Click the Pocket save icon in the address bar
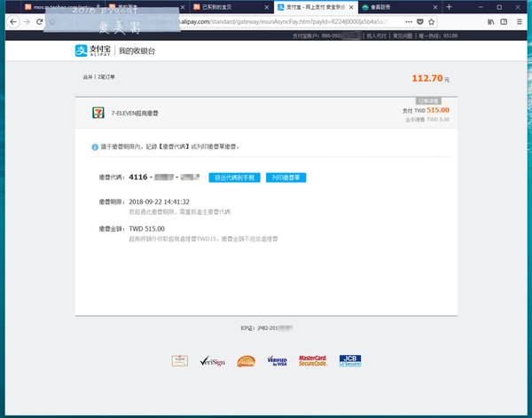Screen dimensions: 532x418 [420, 21]
